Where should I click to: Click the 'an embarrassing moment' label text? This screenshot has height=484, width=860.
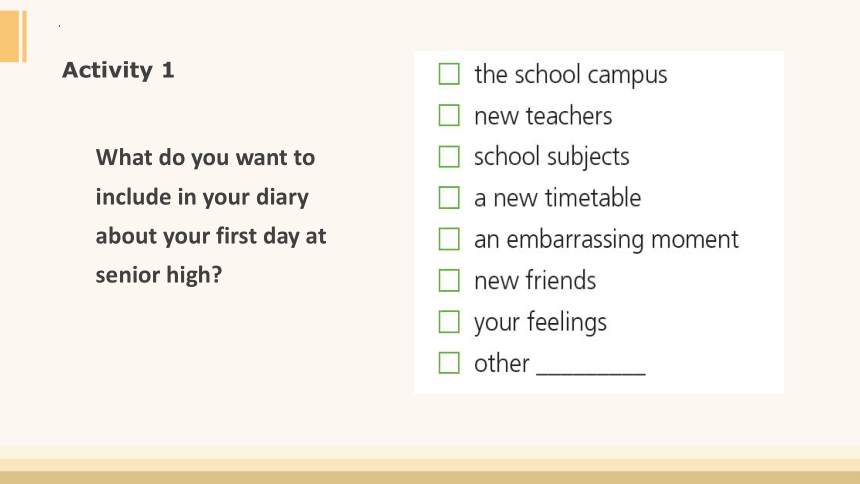coord(606,240)
